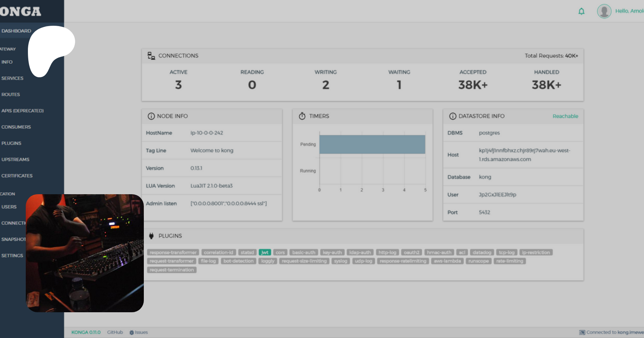Click the Pending timers bar in chart
The width and height of the screenshot is (644, 338).
pyautogui.click(x=372, y=144)
